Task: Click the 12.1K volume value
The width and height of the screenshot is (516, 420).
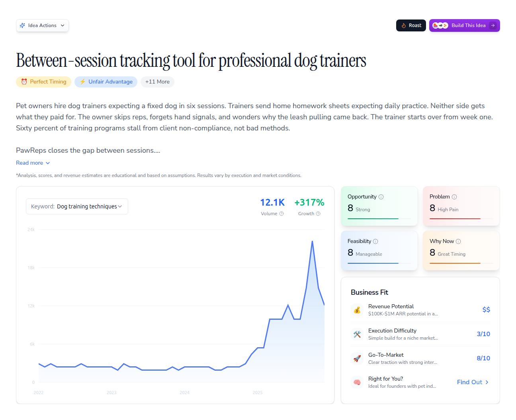Action: (272, 202)
